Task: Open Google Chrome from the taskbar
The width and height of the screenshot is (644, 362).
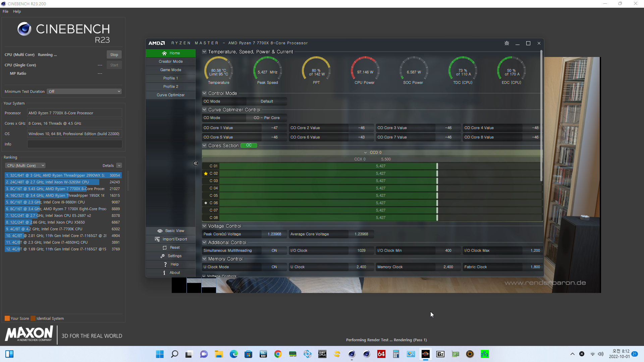Action: [278, 354]
